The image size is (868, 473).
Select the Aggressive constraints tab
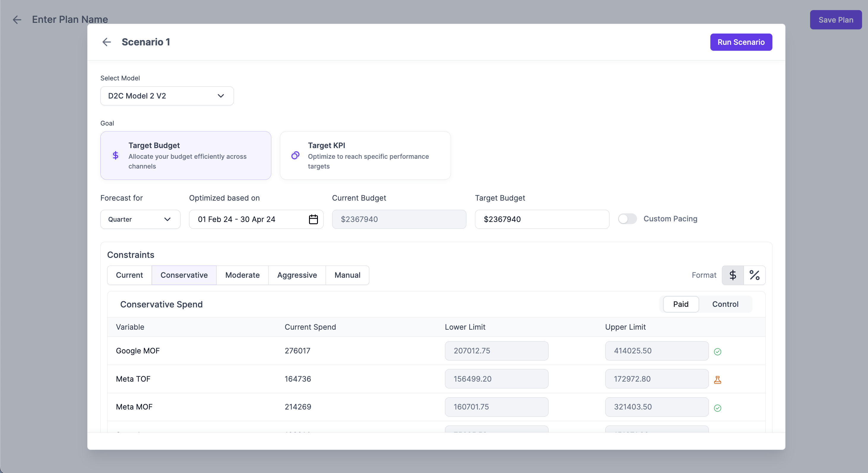(297, 275)
